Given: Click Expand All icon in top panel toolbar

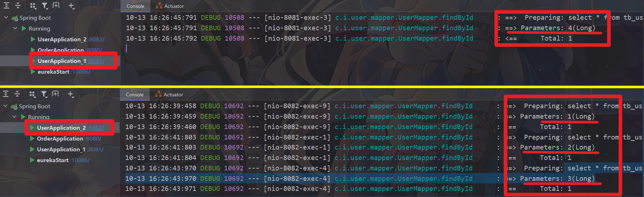Looking at the screenshot, I should [x=6, y=5].
